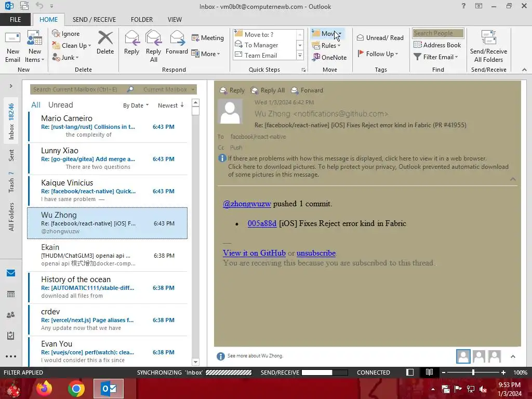Delete the selected message
The image size is (532, 399).
click(105, 43)
